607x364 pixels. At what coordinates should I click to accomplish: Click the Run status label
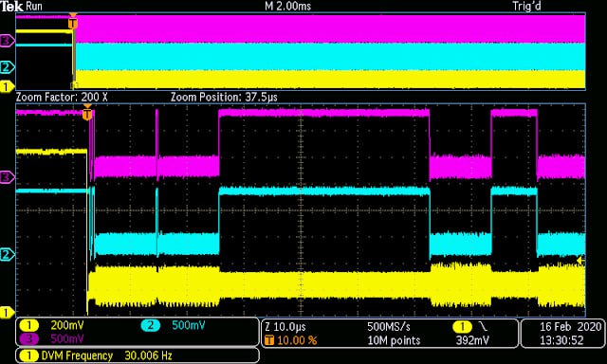(34, 6)
